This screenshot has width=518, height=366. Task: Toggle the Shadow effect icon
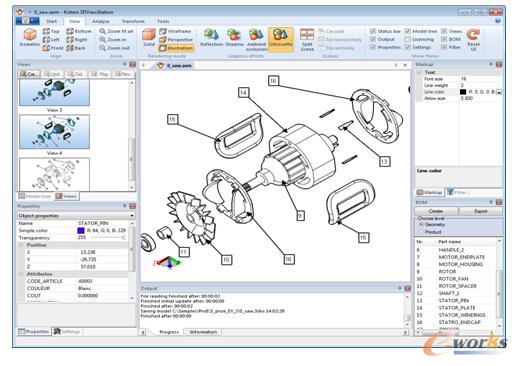click(234, 35)
